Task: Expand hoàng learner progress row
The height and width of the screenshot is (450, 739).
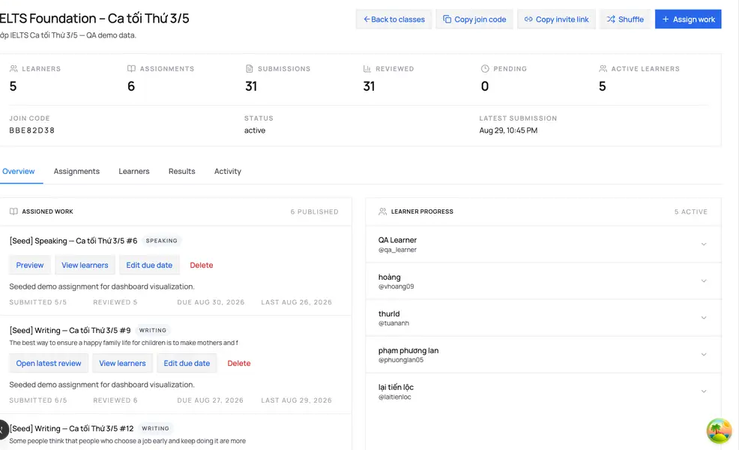Action: (543, 281)
